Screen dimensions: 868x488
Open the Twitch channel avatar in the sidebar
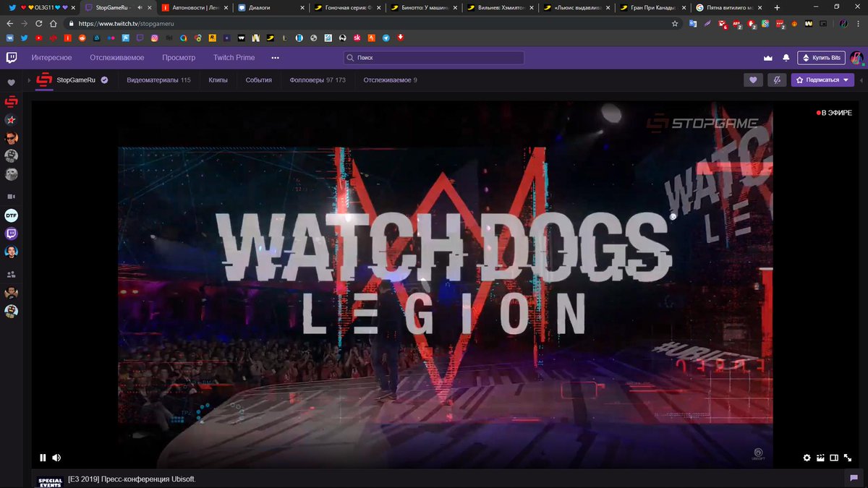(11, 234)
